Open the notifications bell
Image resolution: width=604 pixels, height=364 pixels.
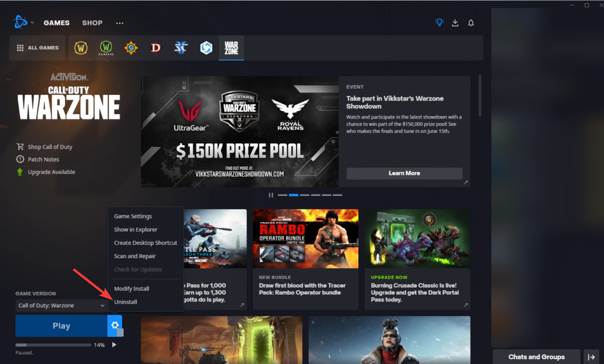[x=471, y=23]
